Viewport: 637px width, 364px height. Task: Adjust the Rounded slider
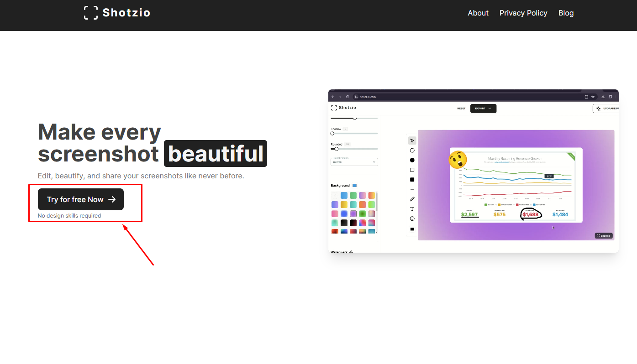[354, 149]
